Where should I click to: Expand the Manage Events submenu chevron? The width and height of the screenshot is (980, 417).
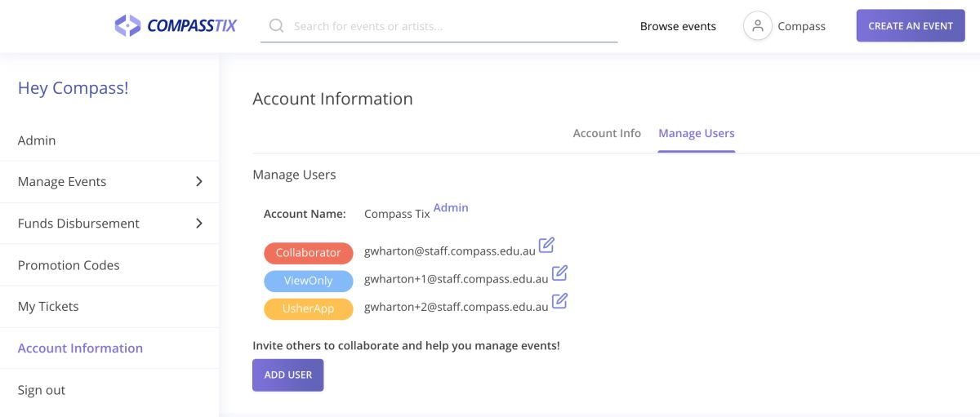coord(198,182)
